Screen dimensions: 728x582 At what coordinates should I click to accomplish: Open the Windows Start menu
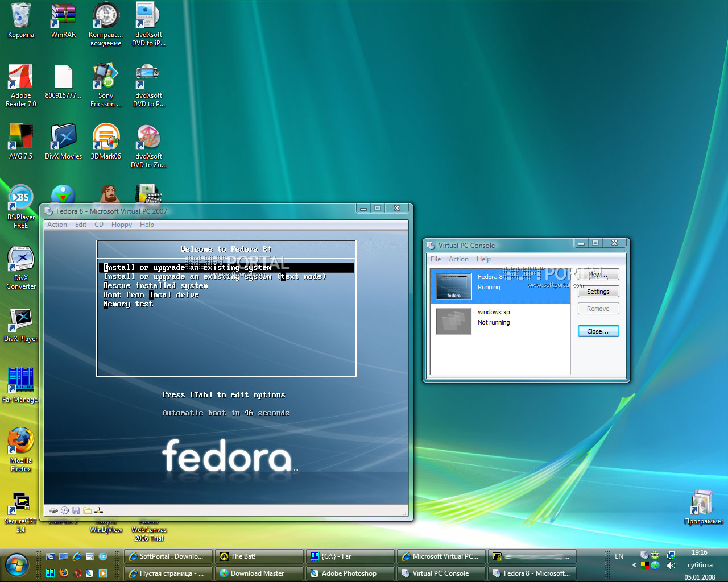(x=16, y=564)
